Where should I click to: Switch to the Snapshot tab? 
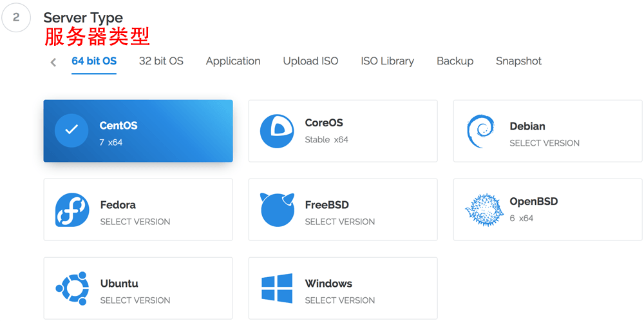tap(518, 61)
